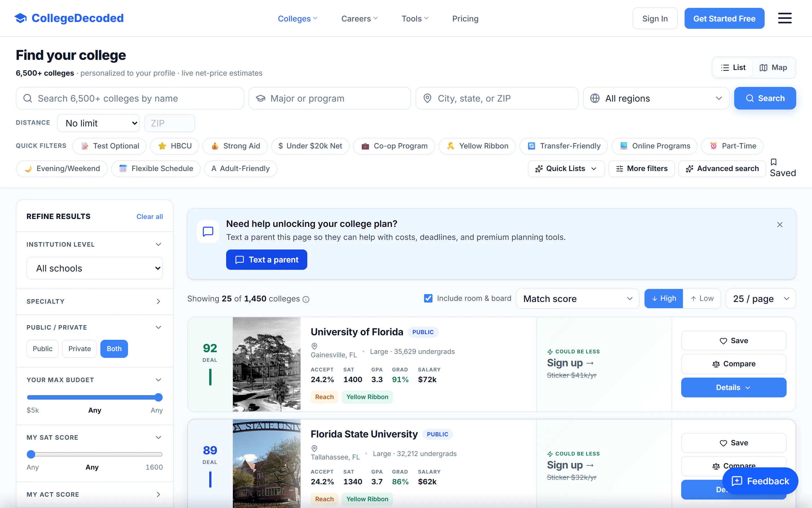Click the info icon beside colleges count
812x508 pixels.
[x=306, y=299]
